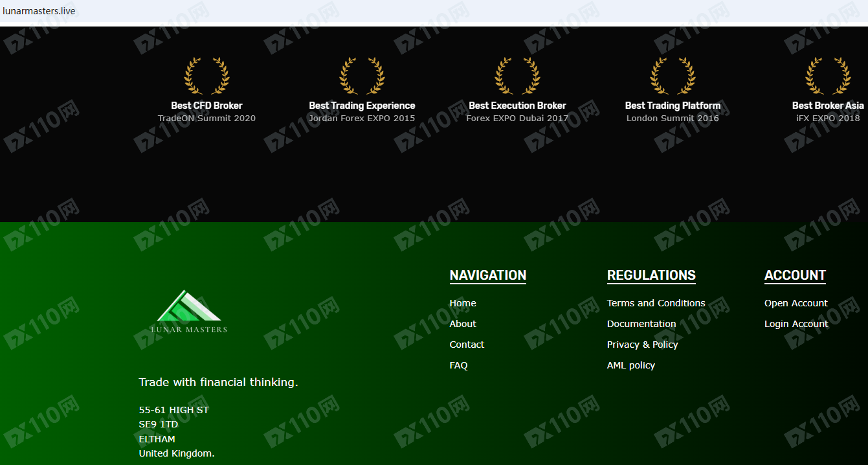Open the Contact link in footer
Screen dimensions: 868x465
(x=467, y=345)
